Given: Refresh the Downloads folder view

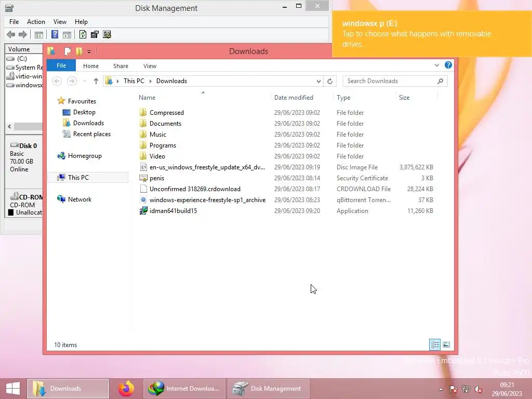Looking at the screenshot, I should (x=330, y=81).
